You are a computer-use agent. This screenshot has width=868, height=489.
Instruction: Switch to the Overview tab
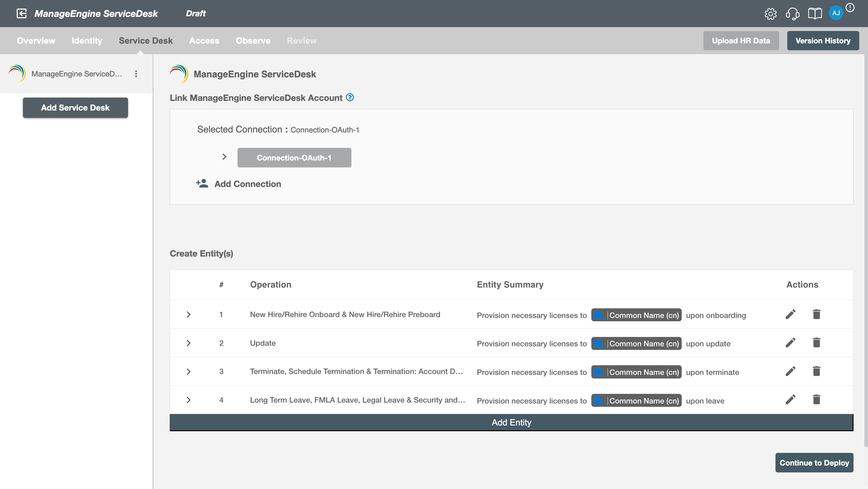tap(36, 41)
